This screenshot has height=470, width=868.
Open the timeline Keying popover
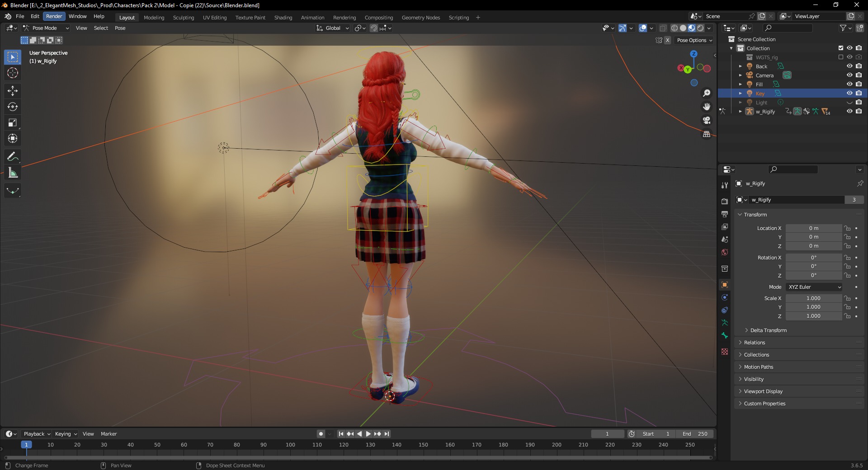[x=66, y=434]
